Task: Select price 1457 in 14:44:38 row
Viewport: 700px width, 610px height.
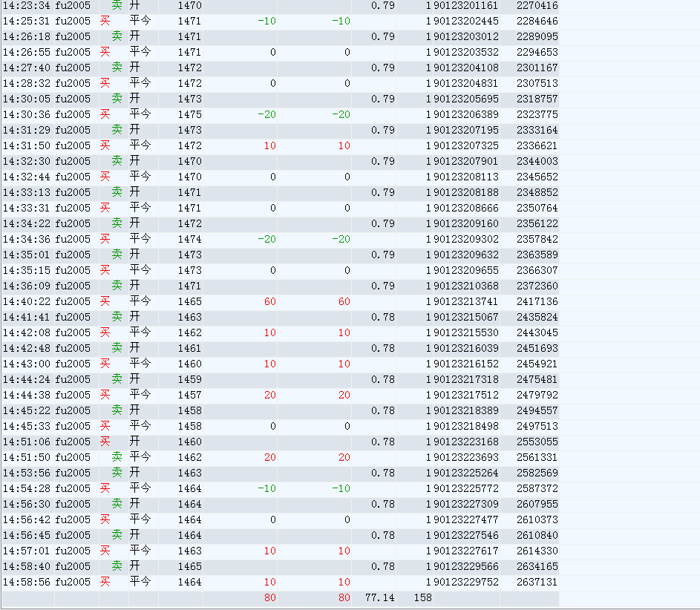Action: pos(190,396)
